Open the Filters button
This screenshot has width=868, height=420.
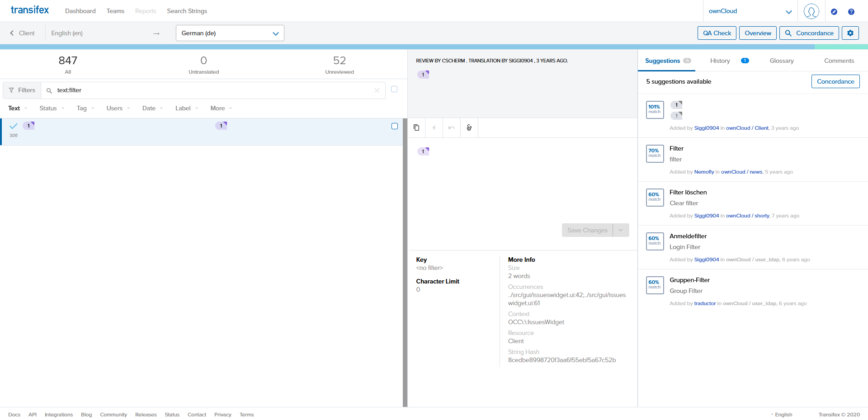(22, 90)
